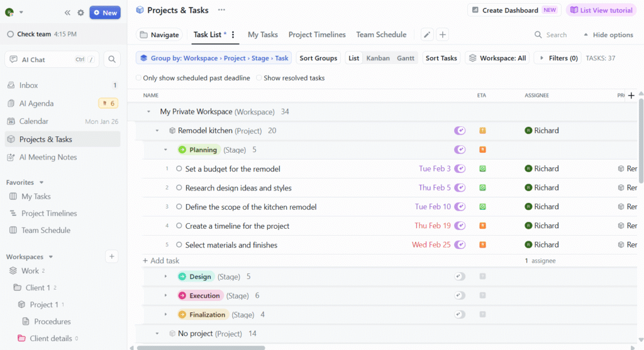Click the Planning stage green status icon
Viewport: 644px width, 350px height.
tap(182, 150)
